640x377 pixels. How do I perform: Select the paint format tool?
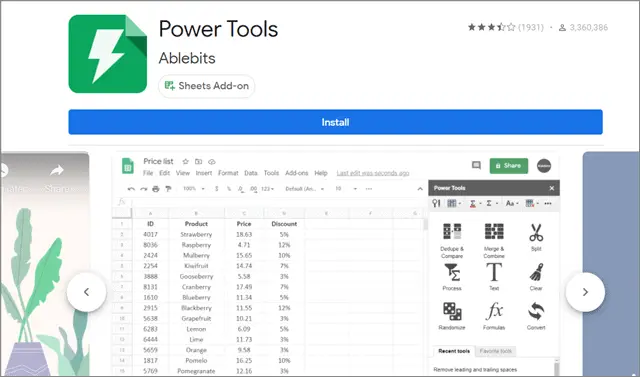(168, 189)
